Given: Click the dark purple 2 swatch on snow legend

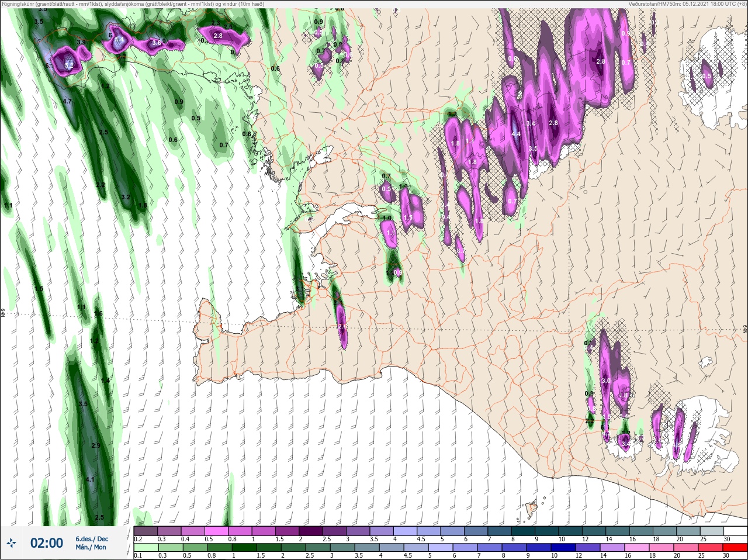Looking at the screenshot, I should [x=311, y=530].
